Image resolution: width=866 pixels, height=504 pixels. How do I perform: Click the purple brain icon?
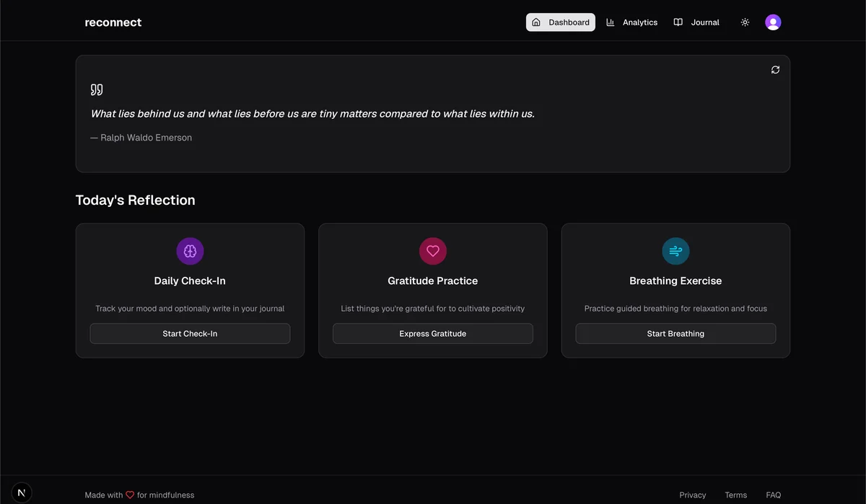pos(190,251)
